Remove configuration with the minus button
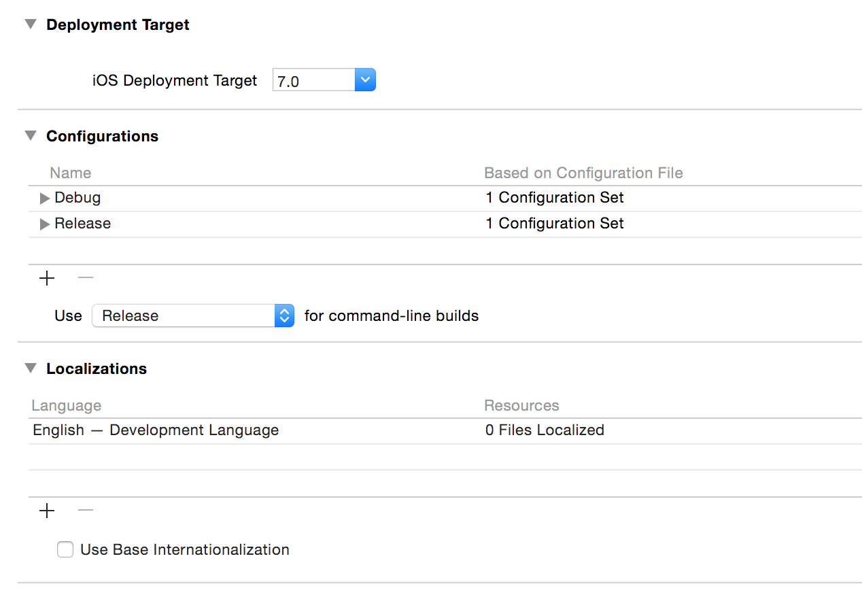 (86, 278)
